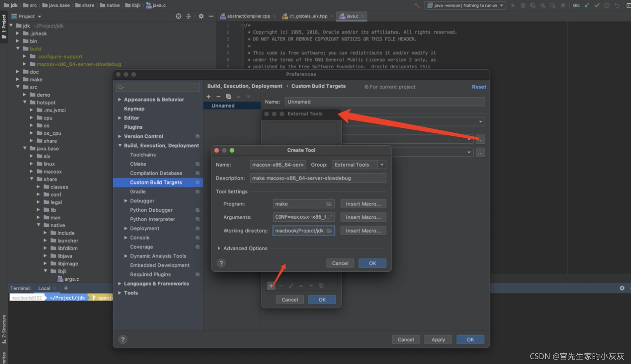Open the Z: Structure tool window tab

coord(4,329)
